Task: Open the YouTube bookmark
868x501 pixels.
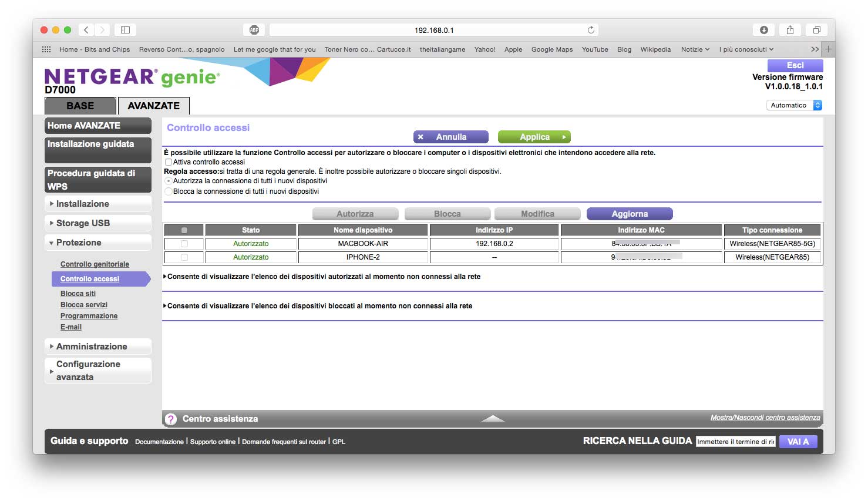Action: (x=595, y=49)
